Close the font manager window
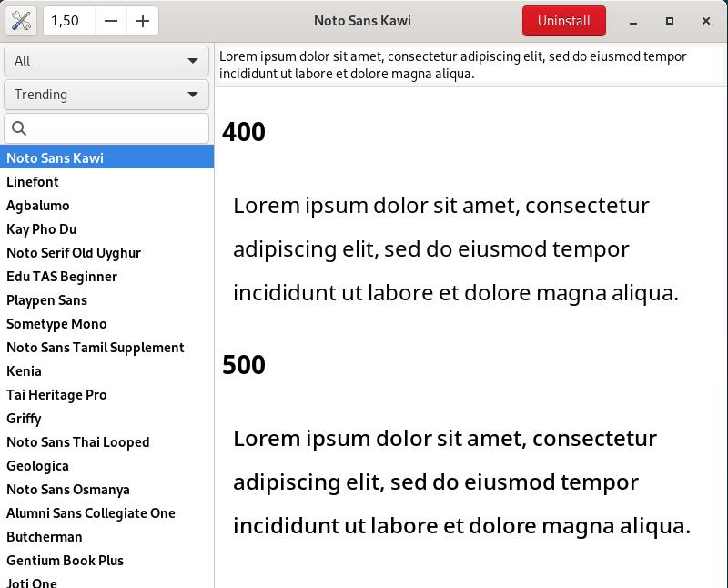Image resolution: width=728 pixels, height=588 pixels. pos(706,21)
